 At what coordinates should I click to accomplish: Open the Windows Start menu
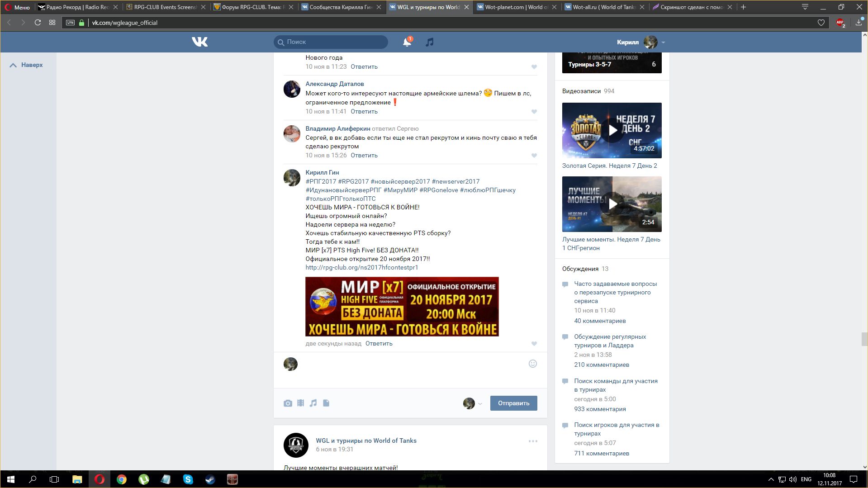11,479
